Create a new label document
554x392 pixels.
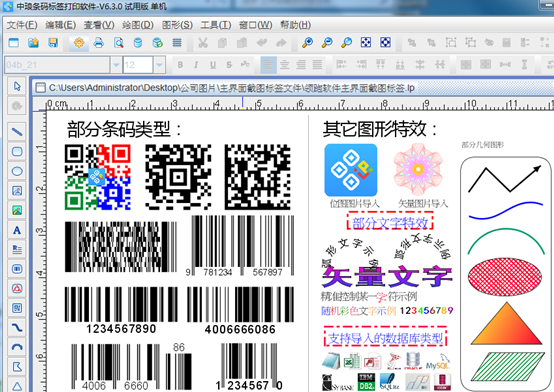click(x=14, y=43)
